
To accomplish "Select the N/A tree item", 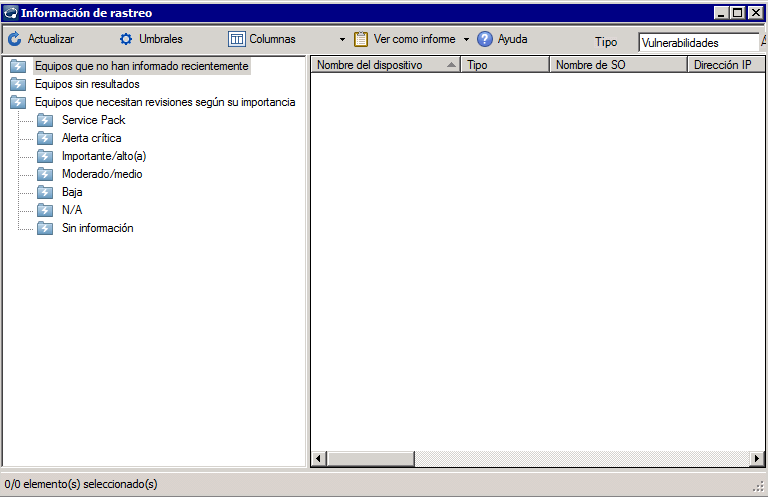I will 72,210.
